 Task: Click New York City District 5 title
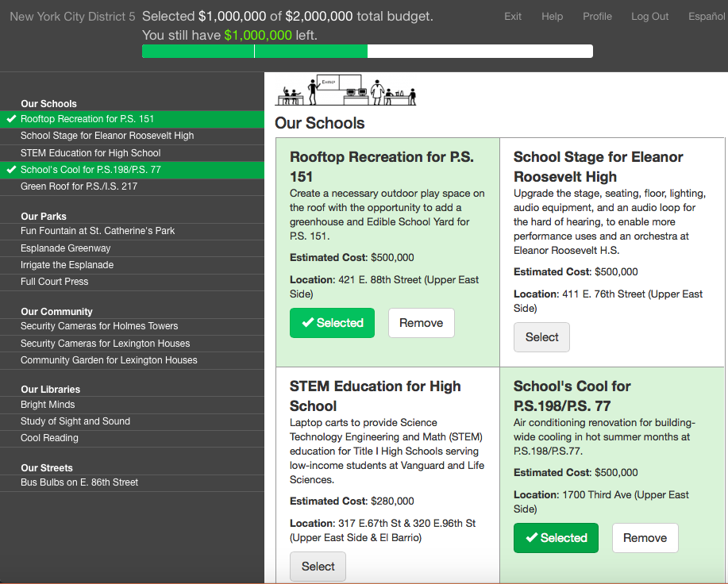click(72, 17)
